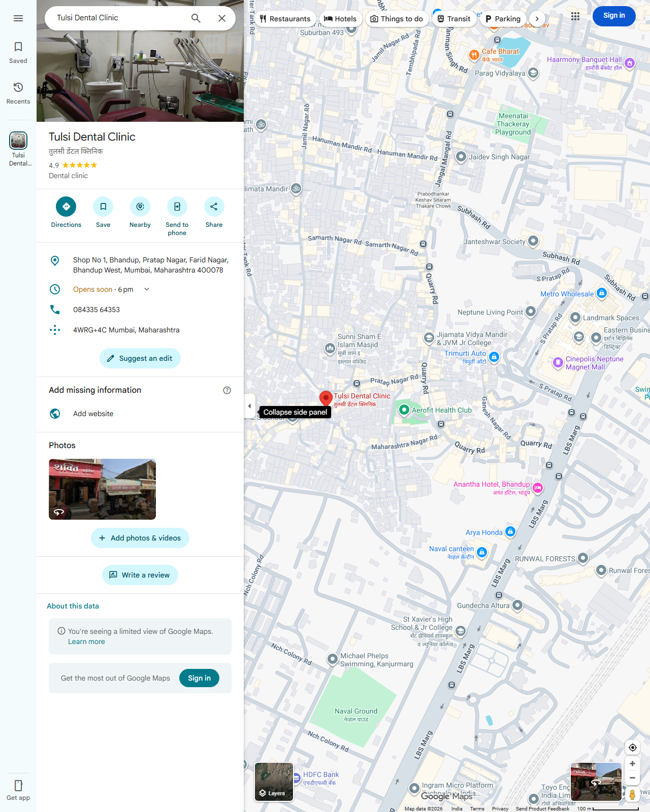Click blue Sign in button top right
Screen dimensions: 650x812
pyautogui.click(x=614, y=16)
